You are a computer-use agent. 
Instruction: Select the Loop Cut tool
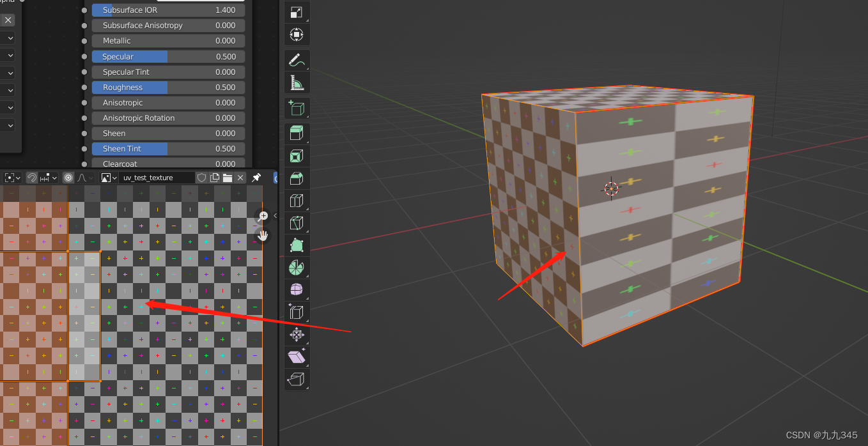pos(297,201)
